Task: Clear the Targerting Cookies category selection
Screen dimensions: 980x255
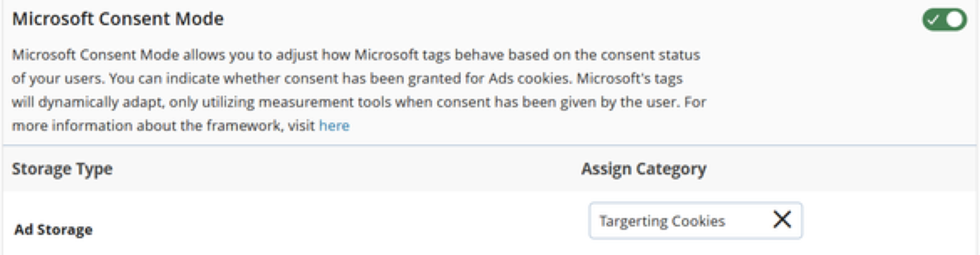Action: (782, 220)
